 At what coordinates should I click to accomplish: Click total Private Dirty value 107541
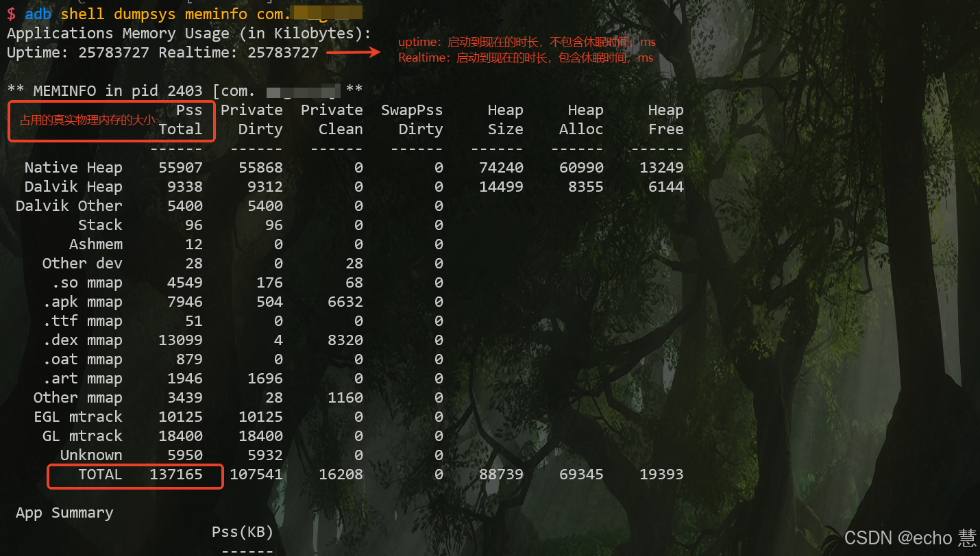pos(256,474)
